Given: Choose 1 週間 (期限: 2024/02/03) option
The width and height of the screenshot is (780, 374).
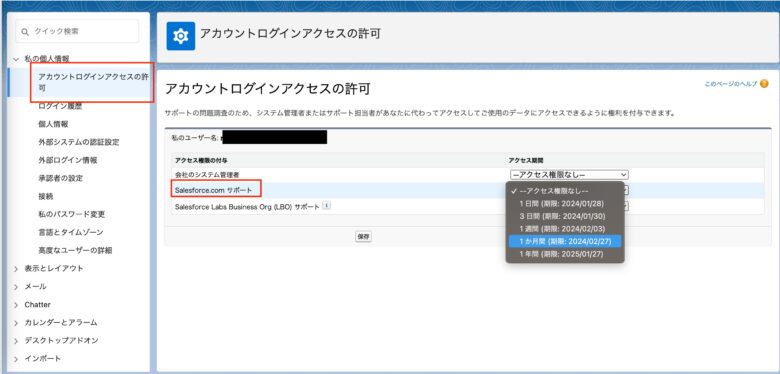Looking at the screenshot, I should (x=565, y=229).
